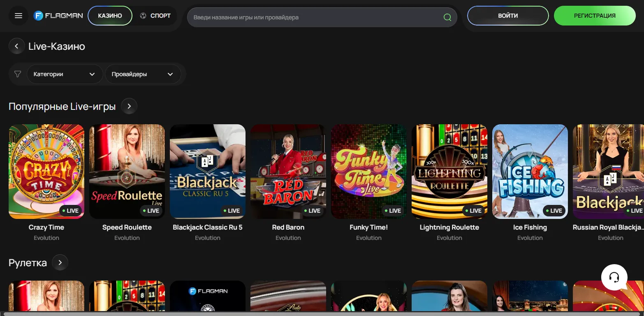Image resolution: width=644 pixels, height=316 pixels.
Task: Click the Speed Roulette title text
Action: (127, 227)
